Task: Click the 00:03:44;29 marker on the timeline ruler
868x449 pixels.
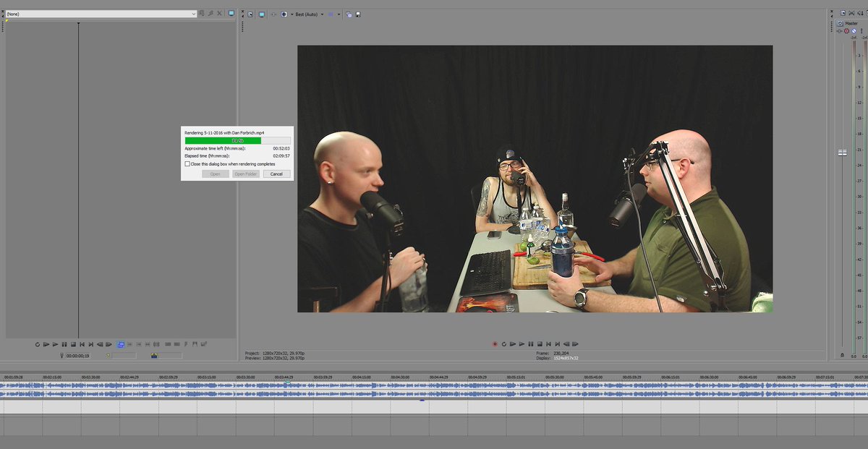Action: coord(284,377)
